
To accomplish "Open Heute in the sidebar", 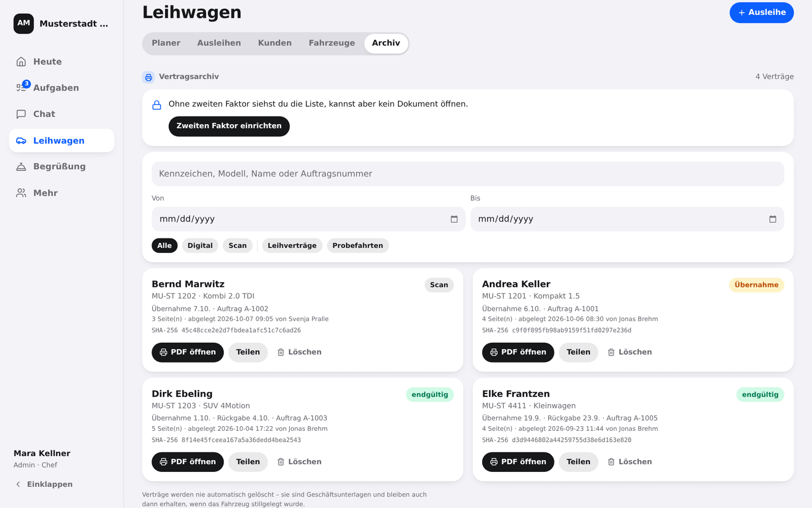I will pos(61,61).
